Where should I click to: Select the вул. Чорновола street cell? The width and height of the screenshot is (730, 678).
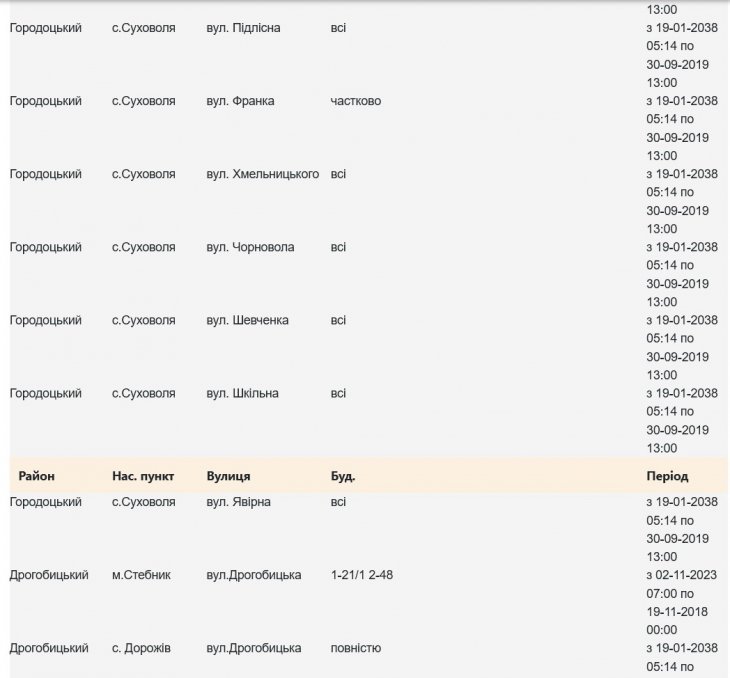pyautogui.click(x=250, y=247)
